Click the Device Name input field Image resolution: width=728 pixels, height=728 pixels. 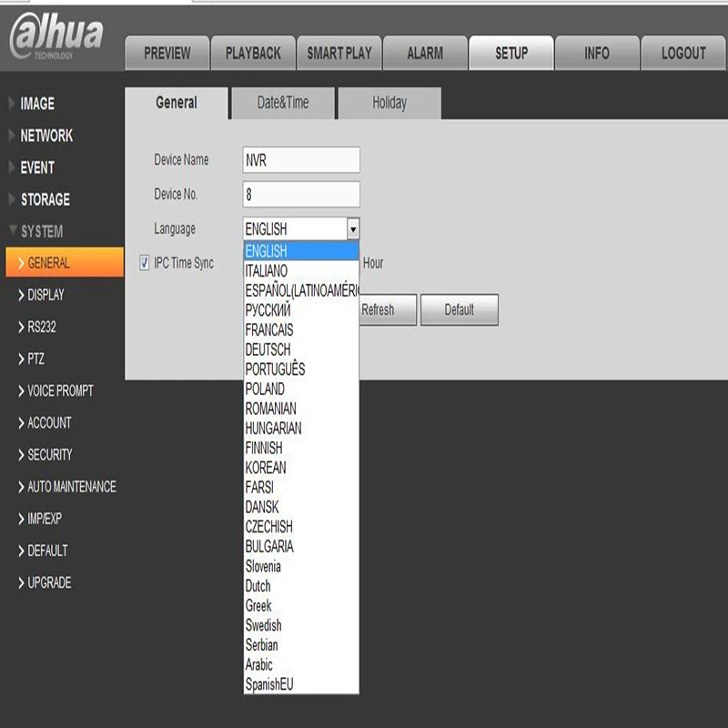(301, 160)
